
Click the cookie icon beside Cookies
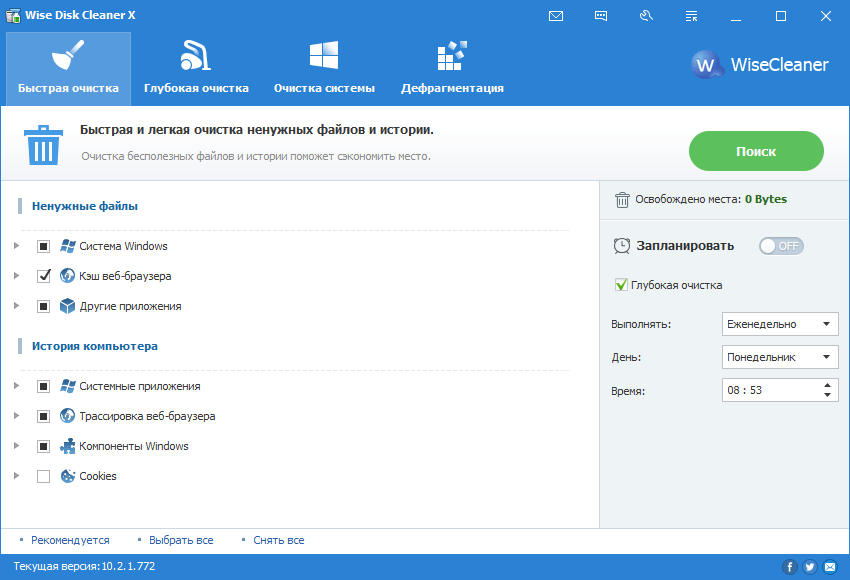(67, 476)
